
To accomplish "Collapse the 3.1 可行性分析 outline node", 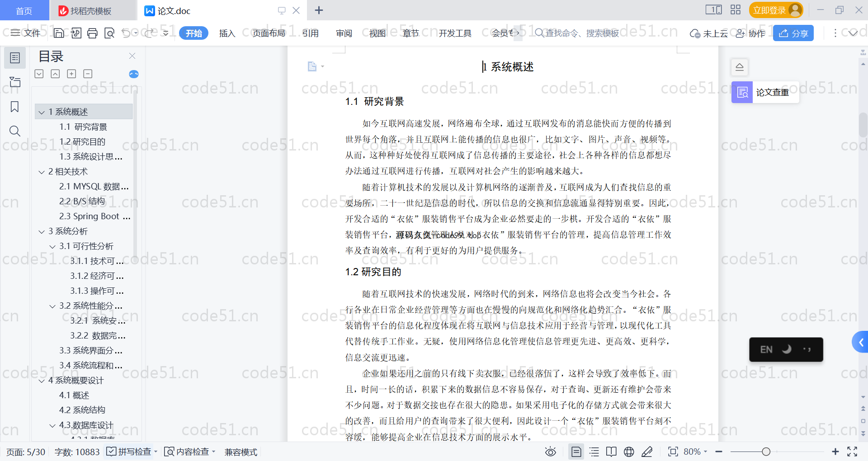I will (x=52, y=246).
